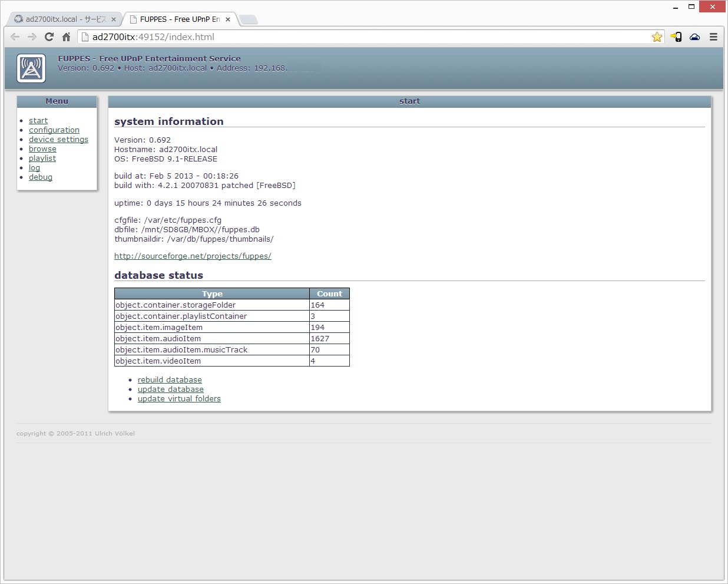Switch to the ad2700itx.local tab
Image resolution: width=728 pixels, height=584 pixels.
point(65,19)
